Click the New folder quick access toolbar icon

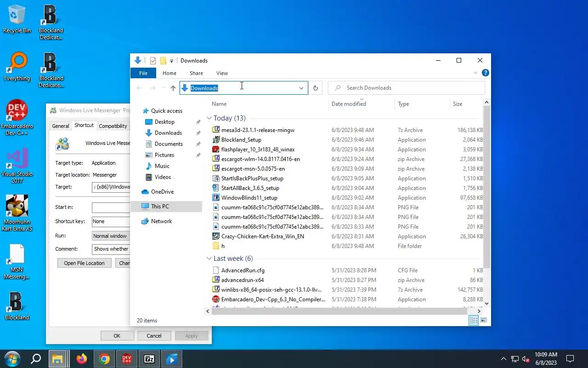coord(163,61)
